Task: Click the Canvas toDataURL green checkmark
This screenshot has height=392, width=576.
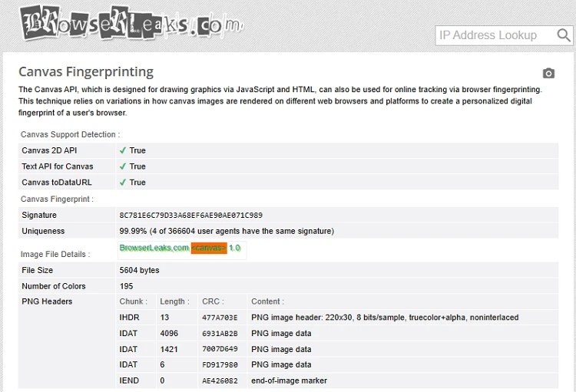Action: pyautogui.click(x=123, y=183)
